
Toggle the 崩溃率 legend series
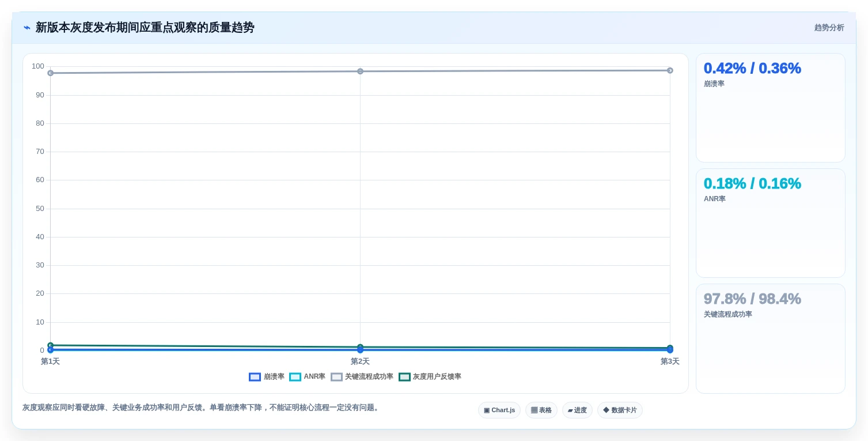coord(267,376)
